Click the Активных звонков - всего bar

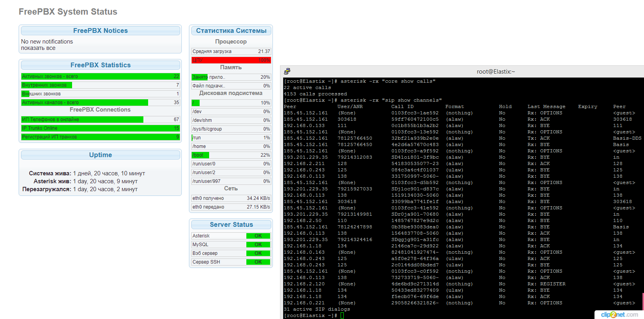click(x=100, y=76)
